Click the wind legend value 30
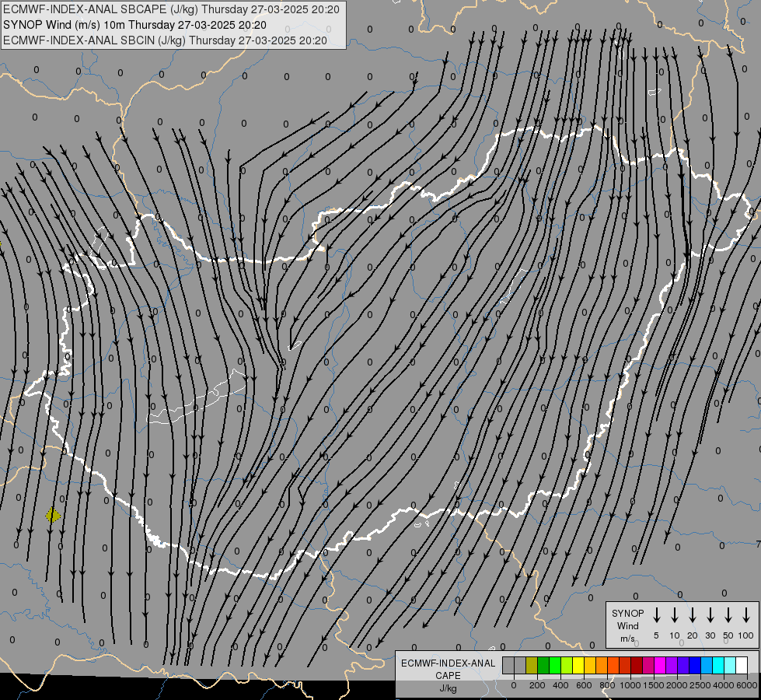This screenshot has width=761, height=700. [710, 635]
